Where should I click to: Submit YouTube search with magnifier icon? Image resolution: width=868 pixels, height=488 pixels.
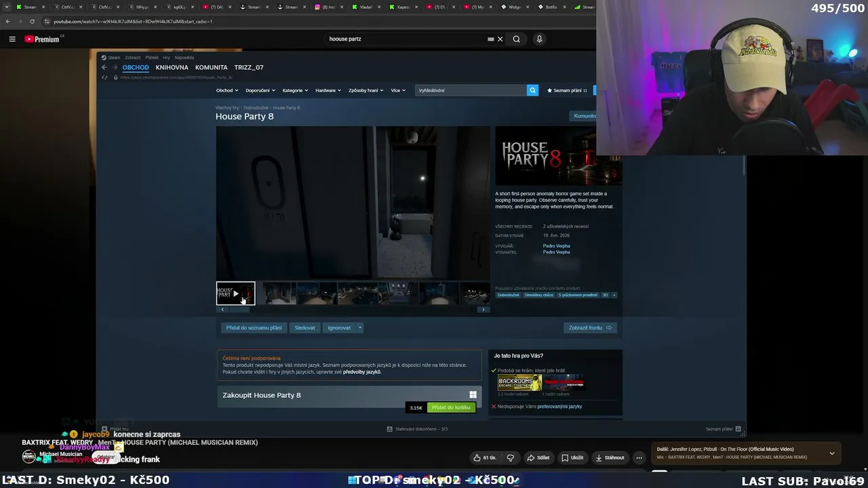[517, 39]
